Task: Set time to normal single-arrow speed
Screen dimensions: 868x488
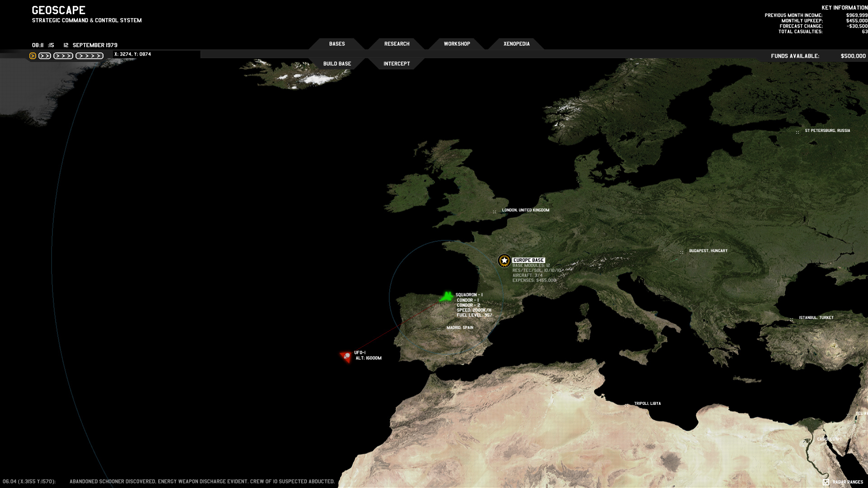Action: tap(33, 56)
